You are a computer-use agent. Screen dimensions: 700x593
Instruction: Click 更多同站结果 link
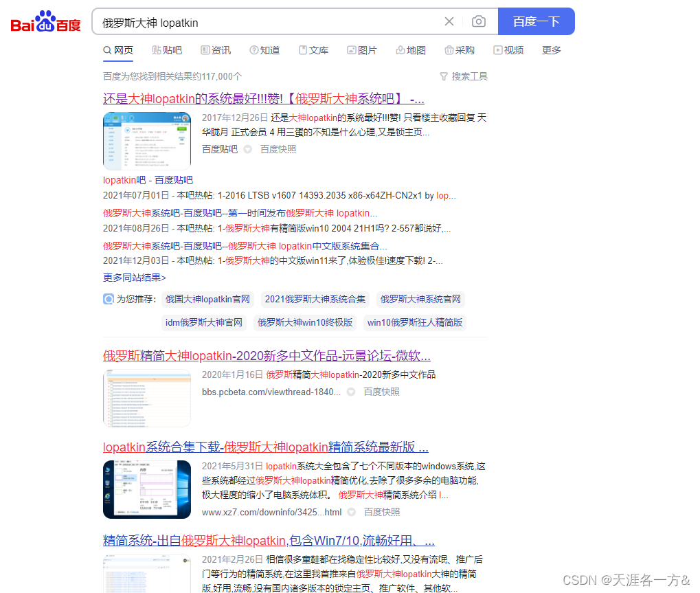135,278
